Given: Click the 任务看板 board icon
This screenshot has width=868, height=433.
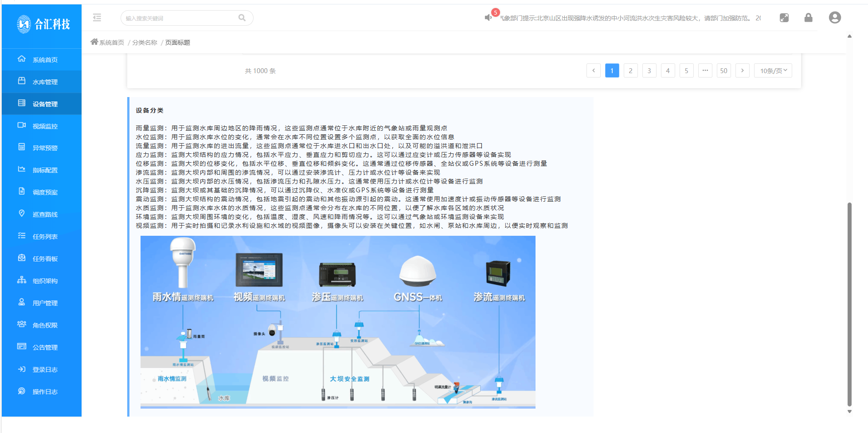Looking at the screenshot, I should click(22, 258).
